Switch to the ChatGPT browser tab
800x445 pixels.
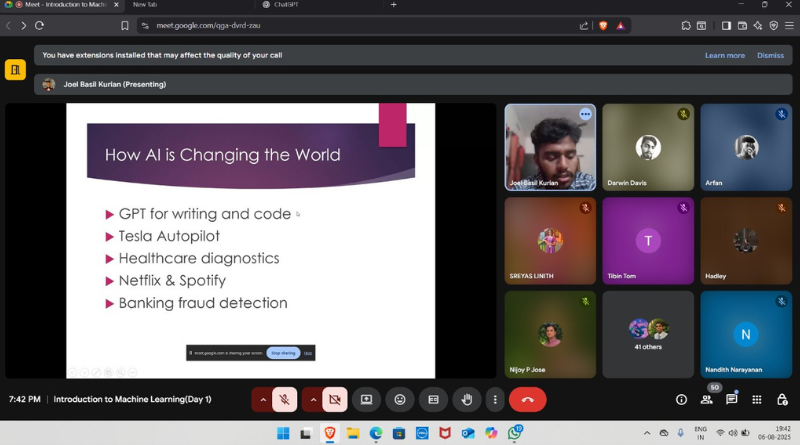coord(287,5)
